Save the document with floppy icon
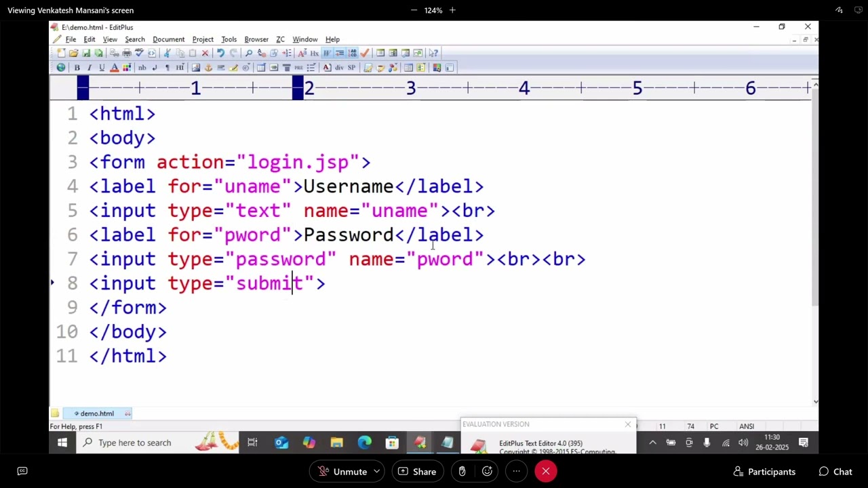Image resolution: width=868 pixels, height=488 pixels. tap(86, 53)
